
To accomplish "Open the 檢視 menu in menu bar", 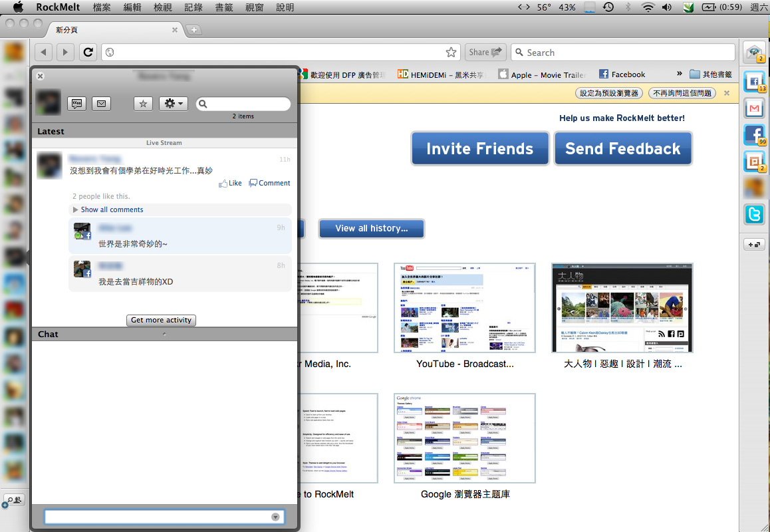I will click(162, 7).
